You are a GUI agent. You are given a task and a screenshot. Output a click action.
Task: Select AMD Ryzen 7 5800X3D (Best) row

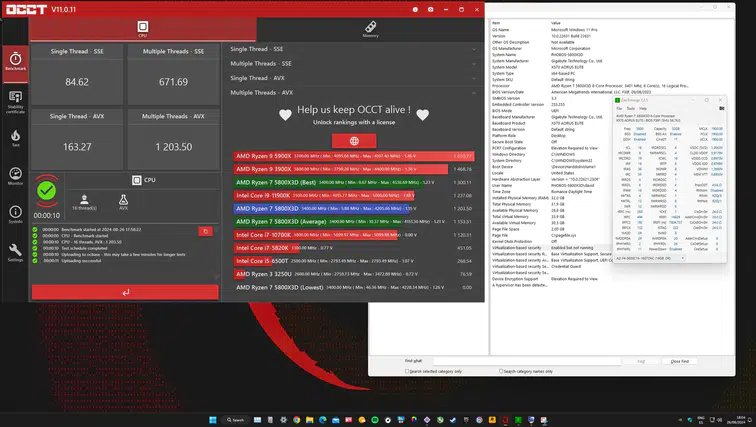pos(354,182)
